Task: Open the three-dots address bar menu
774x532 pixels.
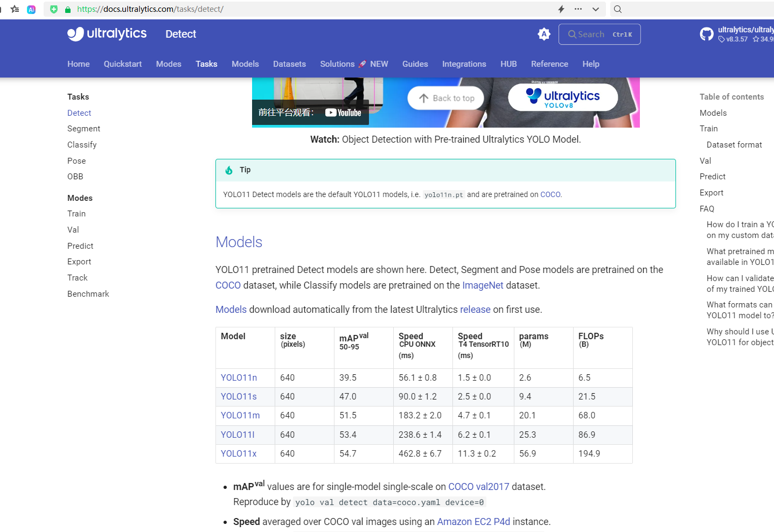Action: (578, 9)
